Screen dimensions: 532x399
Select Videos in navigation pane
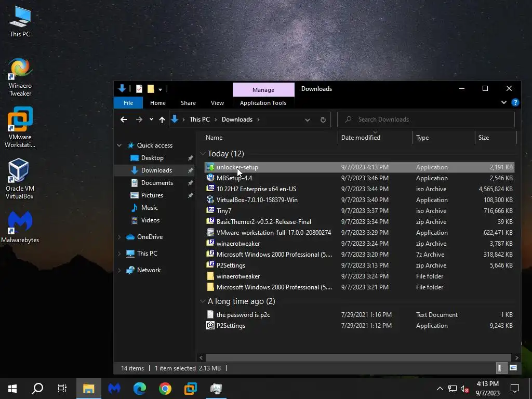pos(150,220)
